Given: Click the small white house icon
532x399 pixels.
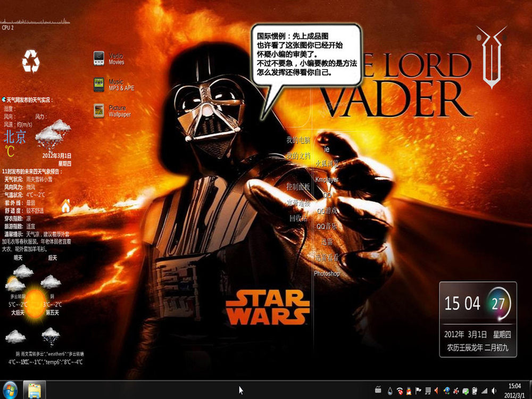Looking at the screenshot, I should tap(66, 206).
